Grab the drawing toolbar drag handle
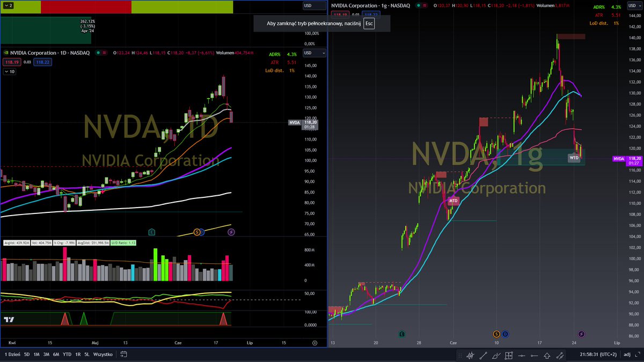Viewport: 644px width, 362px height. [x=460, y=356]
